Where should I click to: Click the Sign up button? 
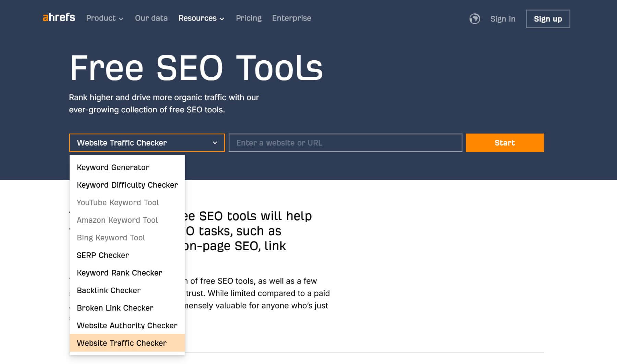coord(548,19)
